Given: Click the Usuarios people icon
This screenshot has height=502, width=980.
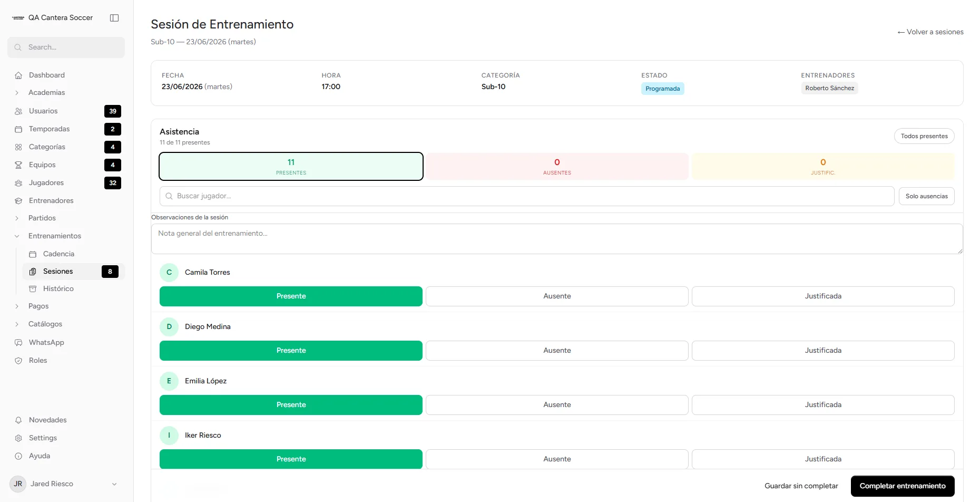Looking at the screenshot, I should (x=18, y=111).
